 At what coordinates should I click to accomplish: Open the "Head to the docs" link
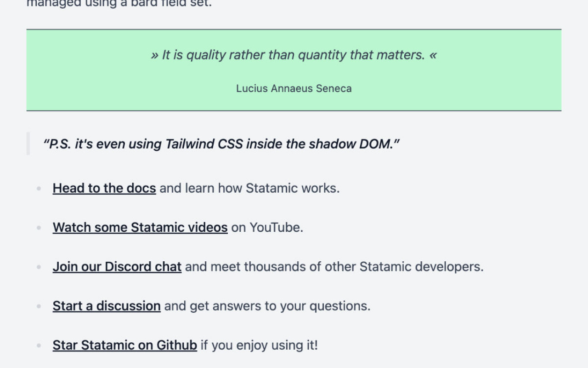point(104,188)
